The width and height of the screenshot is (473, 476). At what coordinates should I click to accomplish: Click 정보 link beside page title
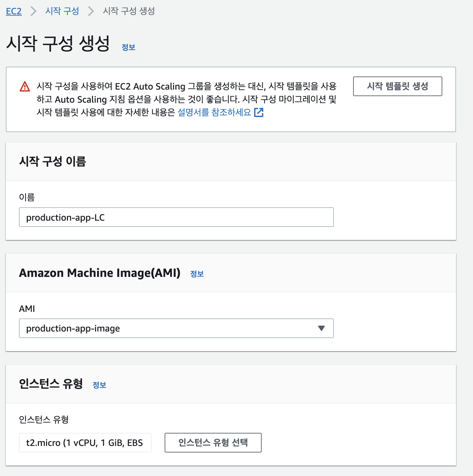pyautogui.click(x=128, y=47)
